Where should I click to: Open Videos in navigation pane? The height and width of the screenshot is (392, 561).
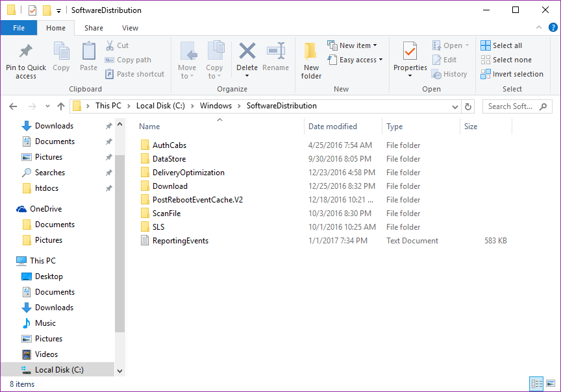coord(40,354)
